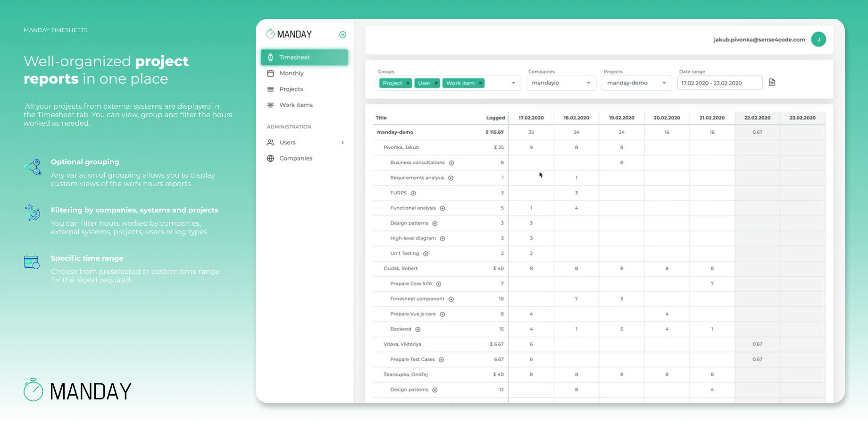Click the 22.02.2020 weekend column header

[758, 118]
